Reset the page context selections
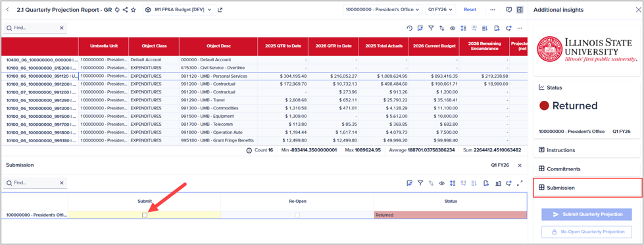The image size is (644, 245). click(470, 9)
